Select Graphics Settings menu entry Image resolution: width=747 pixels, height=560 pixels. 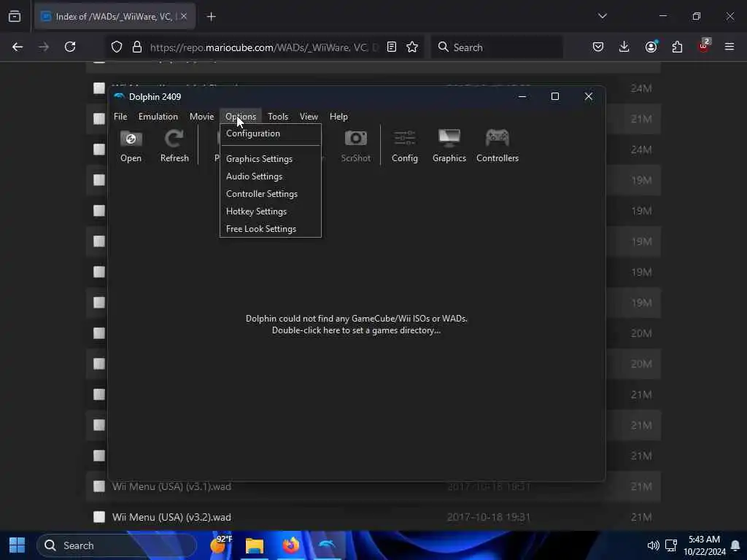[270, 158]
